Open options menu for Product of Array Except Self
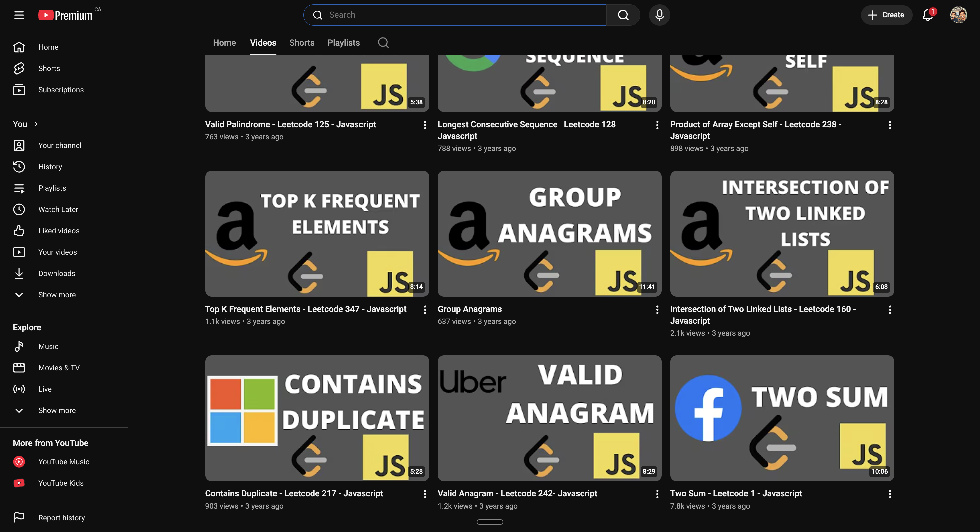The width and height of the screenshot is (980, 532). 889,125
